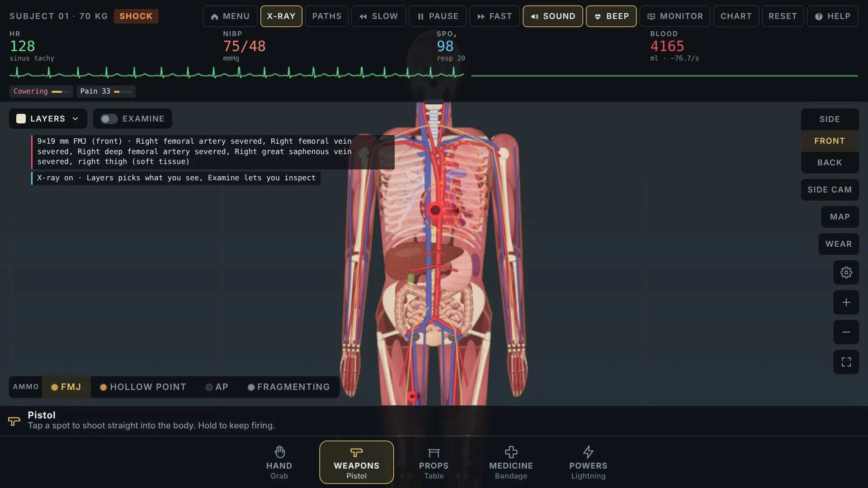The height and width of the screenshot is (488, 868).
Task: Zoom out with the minus icon
Action: pos(846,332)
